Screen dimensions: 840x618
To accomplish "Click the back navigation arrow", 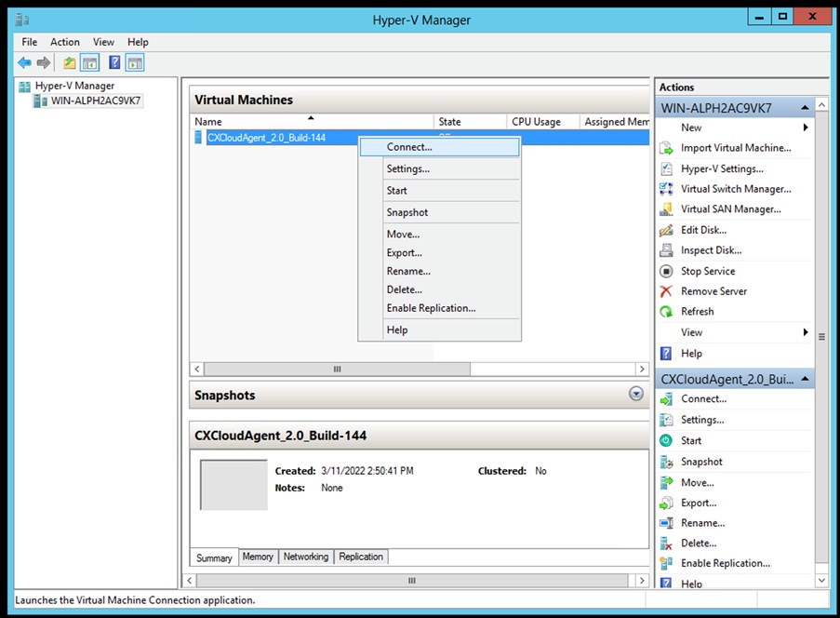I will [24, 62].
